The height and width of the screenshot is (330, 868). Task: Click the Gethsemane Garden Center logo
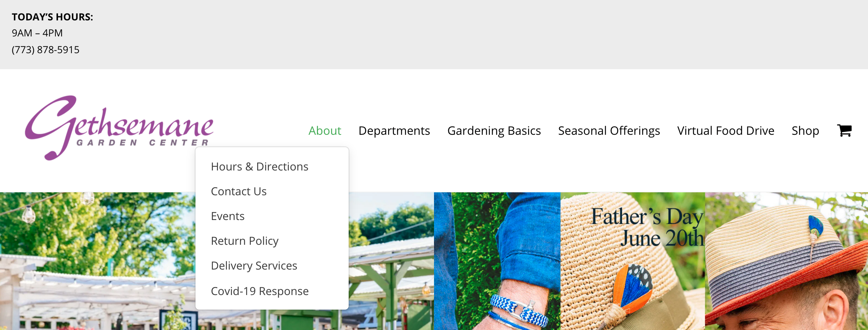[119, 127]
